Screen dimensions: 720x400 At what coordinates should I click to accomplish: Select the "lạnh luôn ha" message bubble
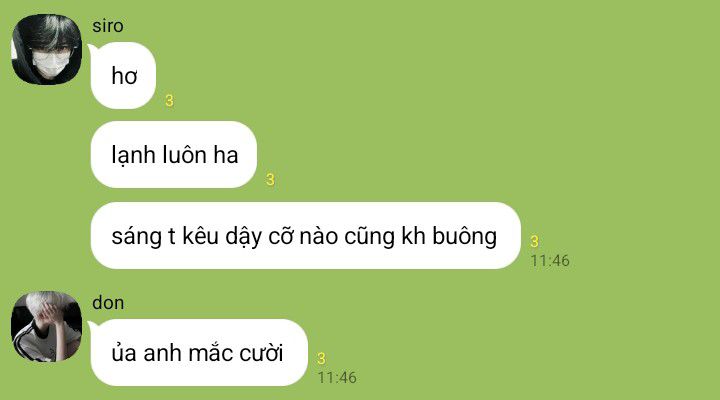[x=174, y=155]
